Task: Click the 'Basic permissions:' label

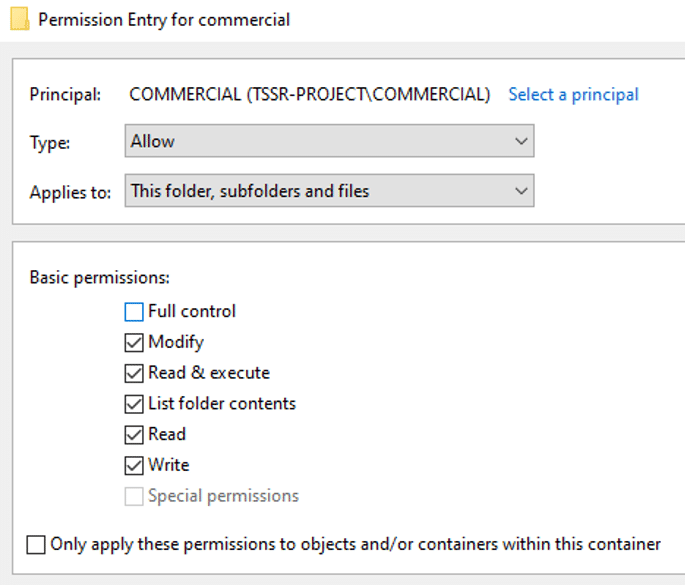Action: (x=100, y=277)
